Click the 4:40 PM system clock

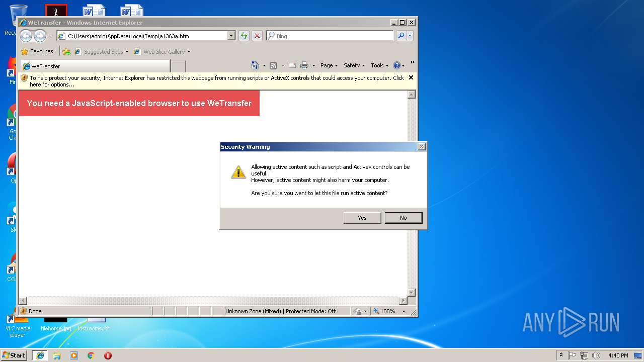618,355
